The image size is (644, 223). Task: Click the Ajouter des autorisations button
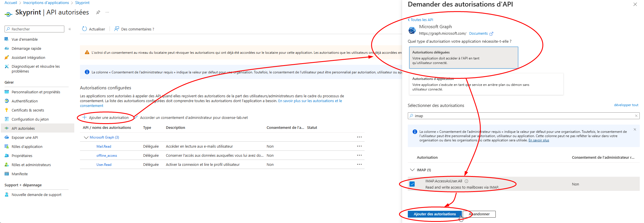coord(435,214)
